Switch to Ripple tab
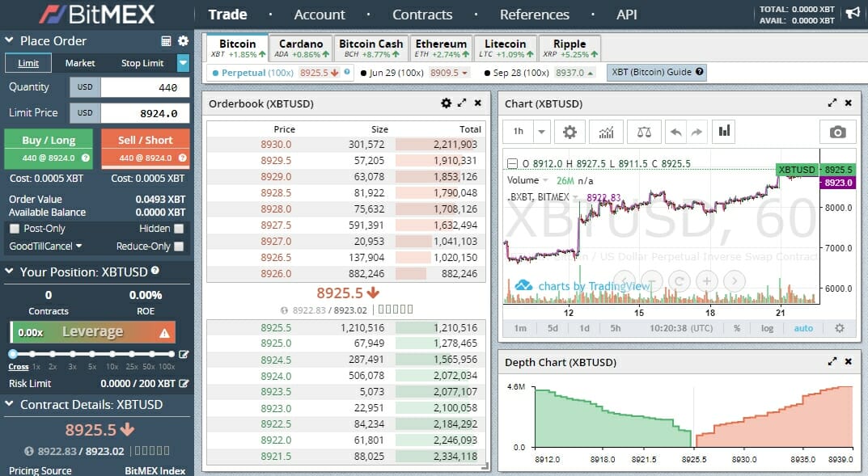The height and width of the screenshot is (476, 868). coord(569,48)
